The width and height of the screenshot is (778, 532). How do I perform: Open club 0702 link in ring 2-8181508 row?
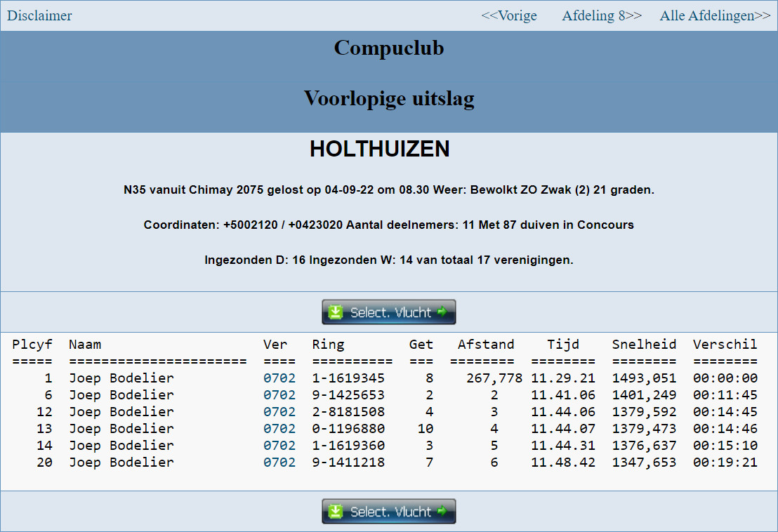[279, 412]
